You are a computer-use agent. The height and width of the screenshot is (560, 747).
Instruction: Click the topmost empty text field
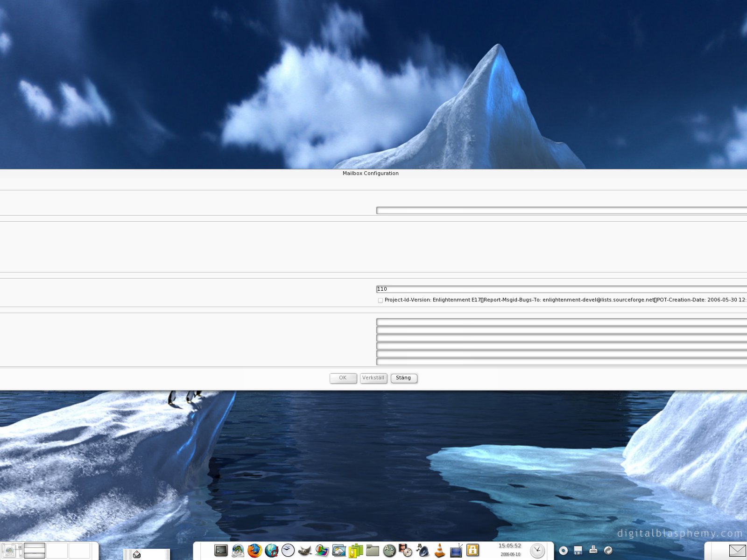[x=560, y=210]
